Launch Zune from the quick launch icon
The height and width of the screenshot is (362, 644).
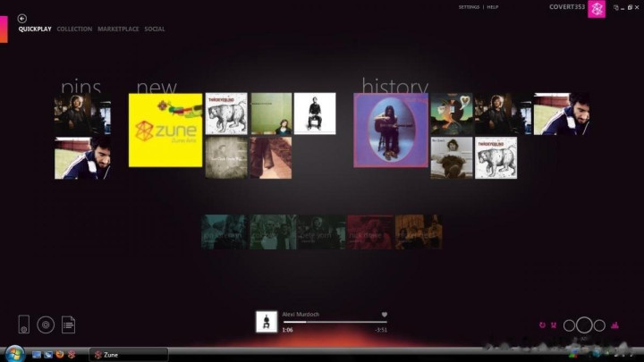pos(72,354)
